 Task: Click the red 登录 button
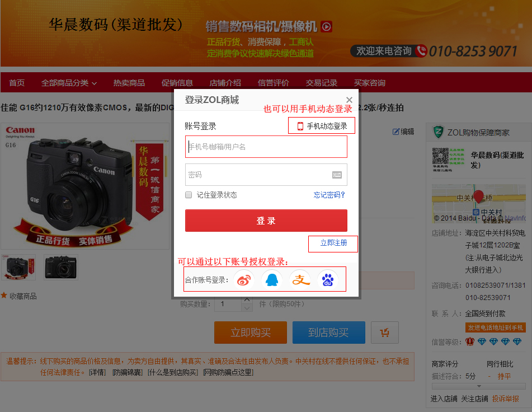[x=266, y=221]
